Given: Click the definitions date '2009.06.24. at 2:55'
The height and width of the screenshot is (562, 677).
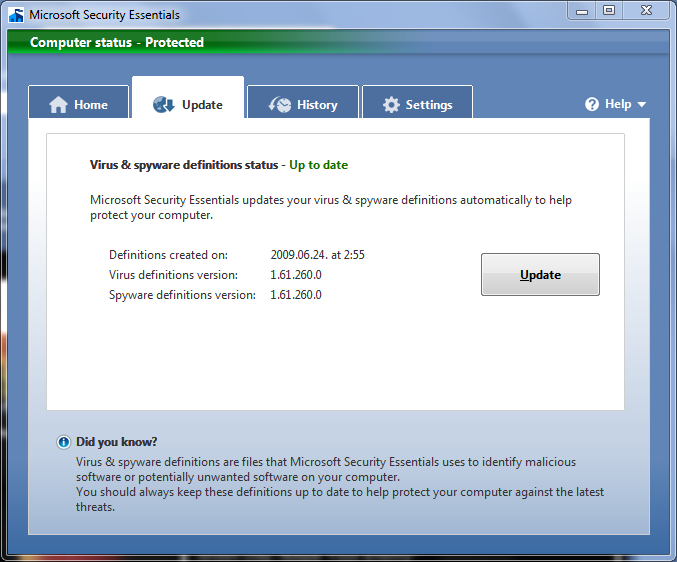Looking at the screenshot, I should click(317, 255).
